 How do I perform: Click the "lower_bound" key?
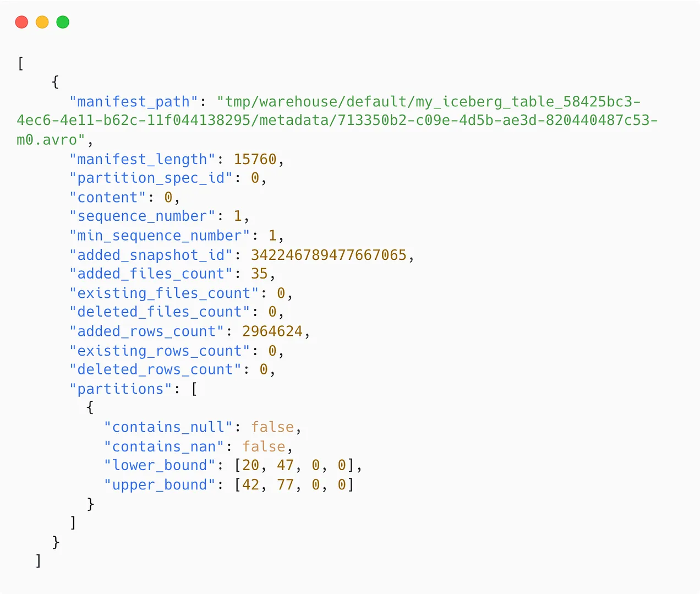160,465
